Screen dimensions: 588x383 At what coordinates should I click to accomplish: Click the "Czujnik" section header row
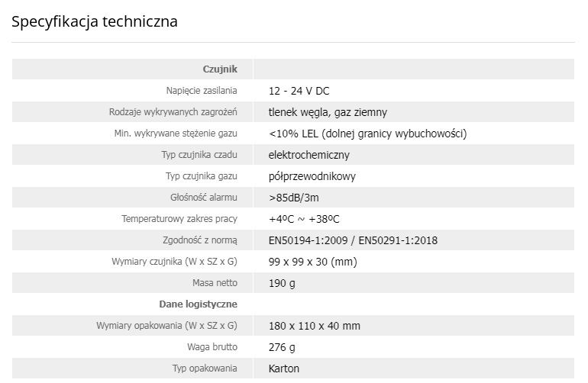(220, 69)
